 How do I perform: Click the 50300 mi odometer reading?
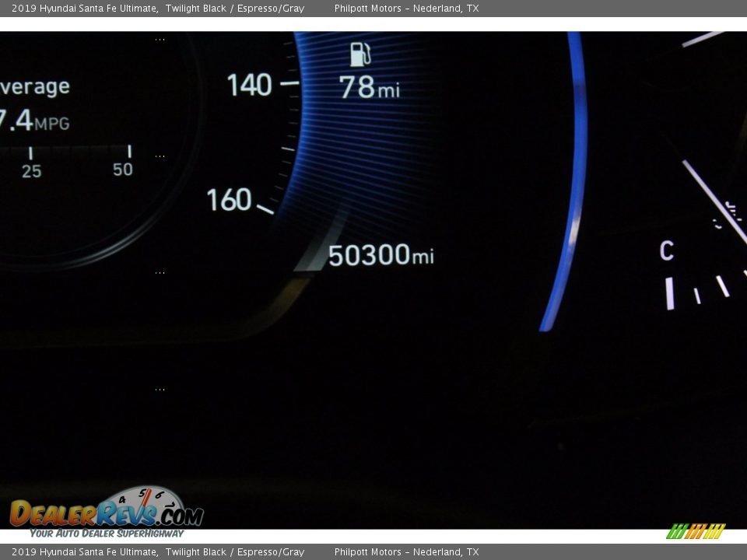(381, 255)
